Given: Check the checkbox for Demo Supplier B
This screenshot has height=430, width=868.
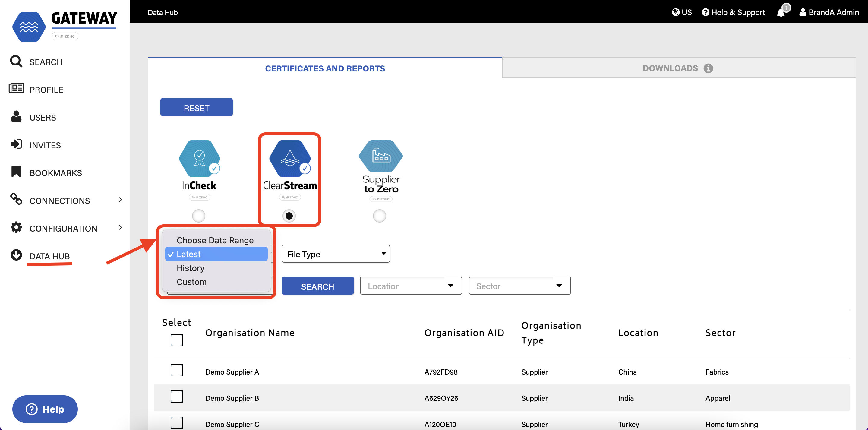Looking at the screenshot, I should 177,397.
